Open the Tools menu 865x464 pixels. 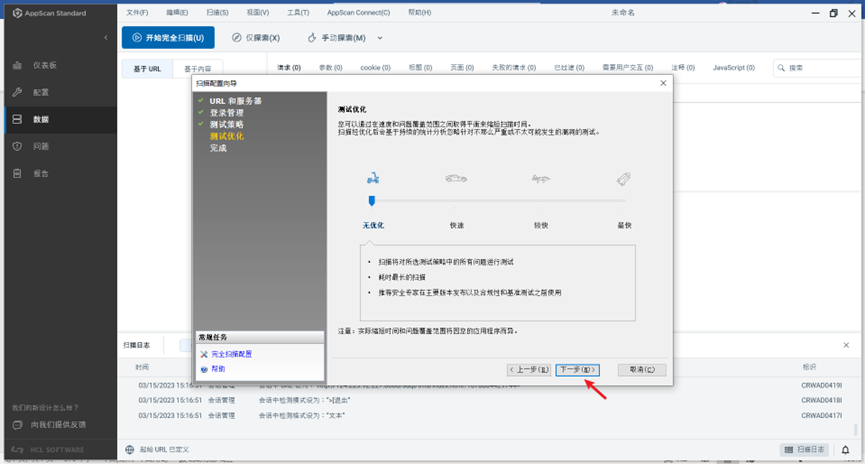(298, 12)
